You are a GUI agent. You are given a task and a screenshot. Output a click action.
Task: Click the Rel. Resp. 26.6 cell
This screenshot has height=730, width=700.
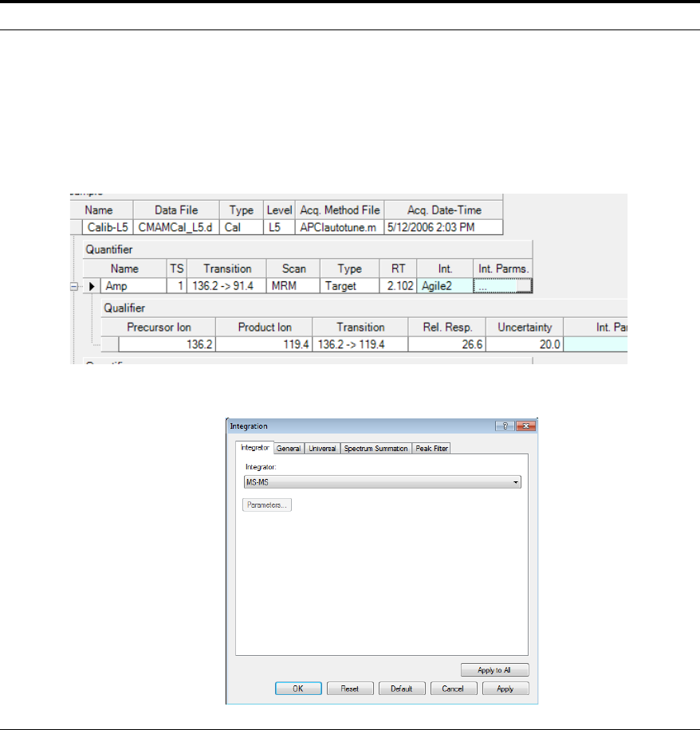(x=446, y=344)
